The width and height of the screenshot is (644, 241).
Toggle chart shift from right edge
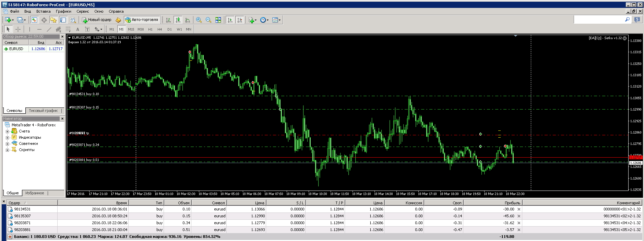tap(240, 20)
